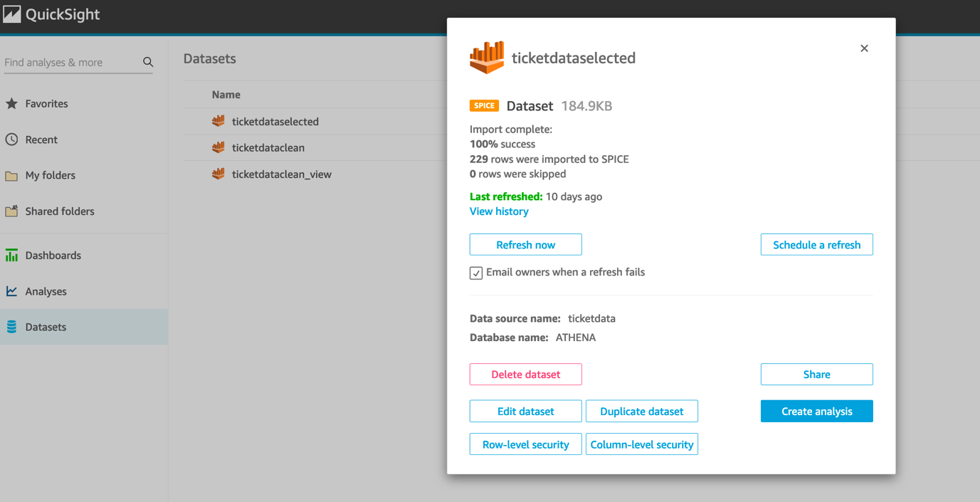Click the Datasets page heading

tap(209, 59)
